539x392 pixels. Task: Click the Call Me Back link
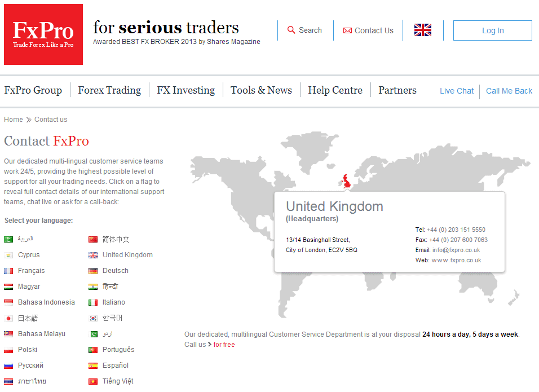pyautogui.click(x=509, y=91)
